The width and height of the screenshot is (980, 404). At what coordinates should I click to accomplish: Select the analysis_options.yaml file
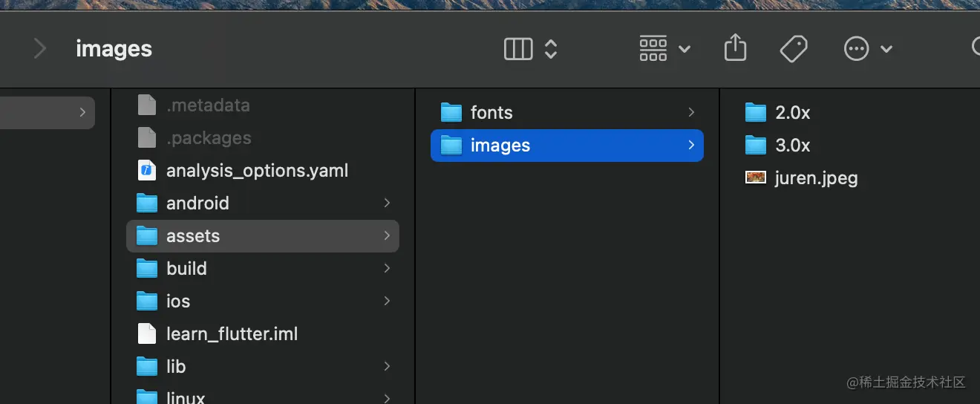[257, 171]
